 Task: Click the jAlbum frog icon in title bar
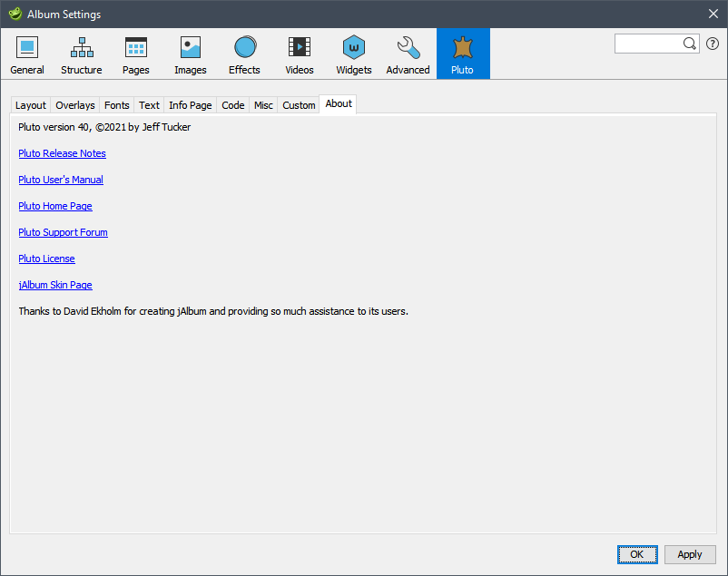(x=15, y=14)
